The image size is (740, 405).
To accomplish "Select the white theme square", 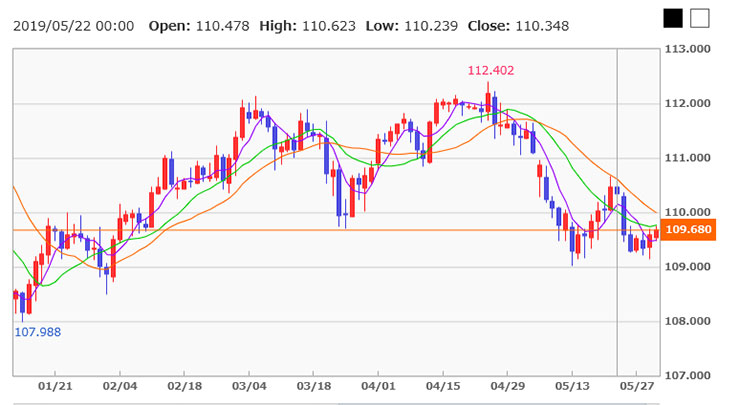I will click(699, 19).
